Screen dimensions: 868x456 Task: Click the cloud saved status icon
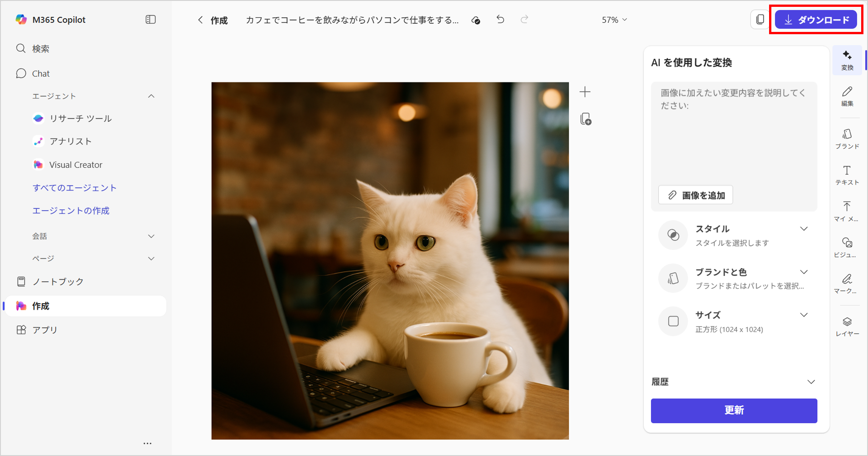click(x=476, y=20)
